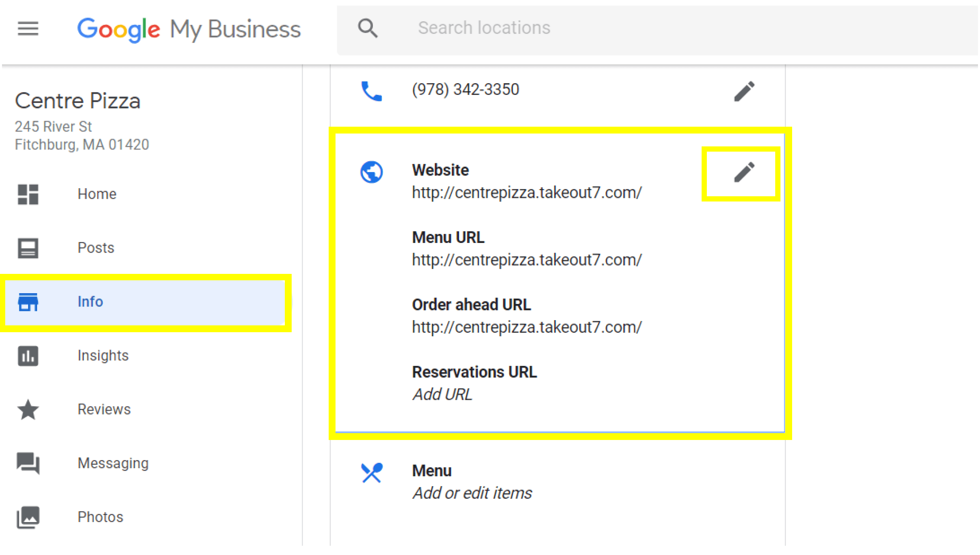Viewport: 980px width, 555px height.
Task: Click the search magnifier icon
Action: (x=368, y=28)
